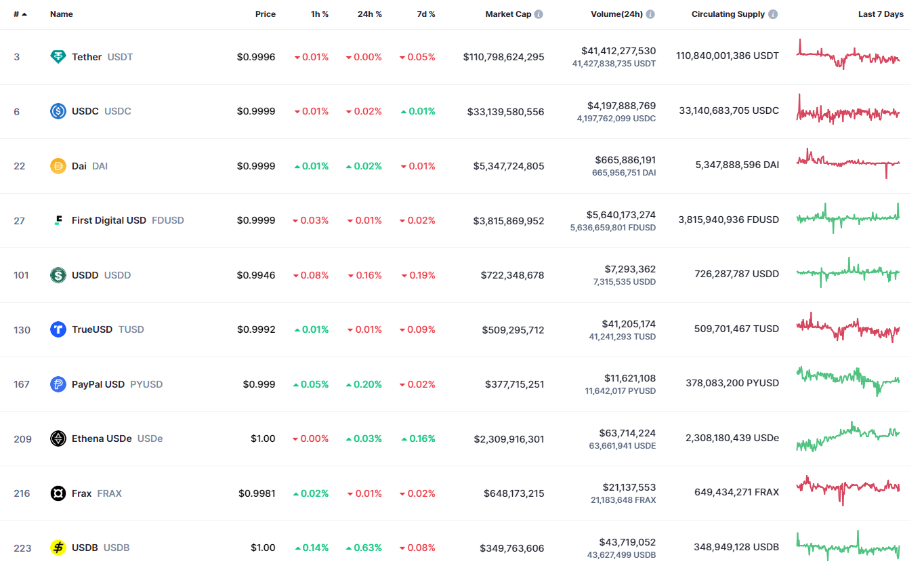924x572 pixels.
Task: Click Tether's 41,427,838,735 USDT volume link
Action: click(614, 64)
